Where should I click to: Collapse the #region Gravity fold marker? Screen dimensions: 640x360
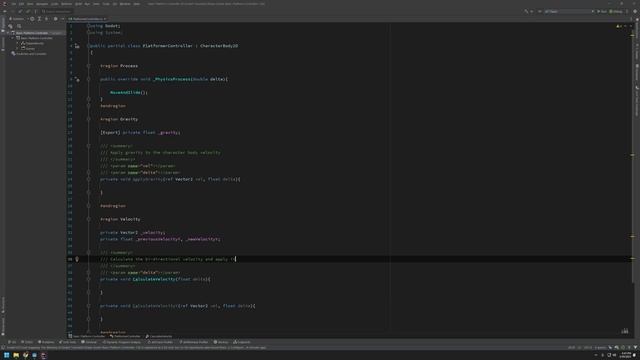(89, 120)
